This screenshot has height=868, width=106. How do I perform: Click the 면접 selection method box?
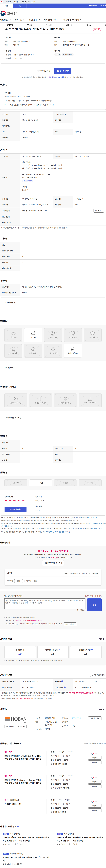pos(41,483)
